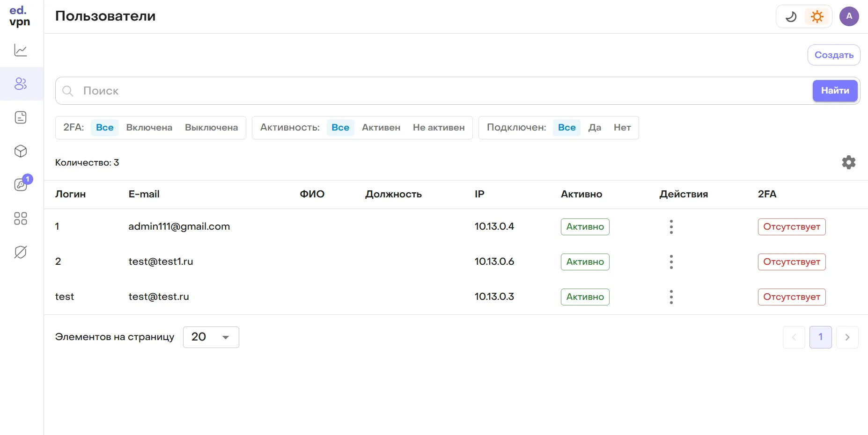Open the statistics chart sidebar icon
This screenshot has width=868, height=435.
21,50
